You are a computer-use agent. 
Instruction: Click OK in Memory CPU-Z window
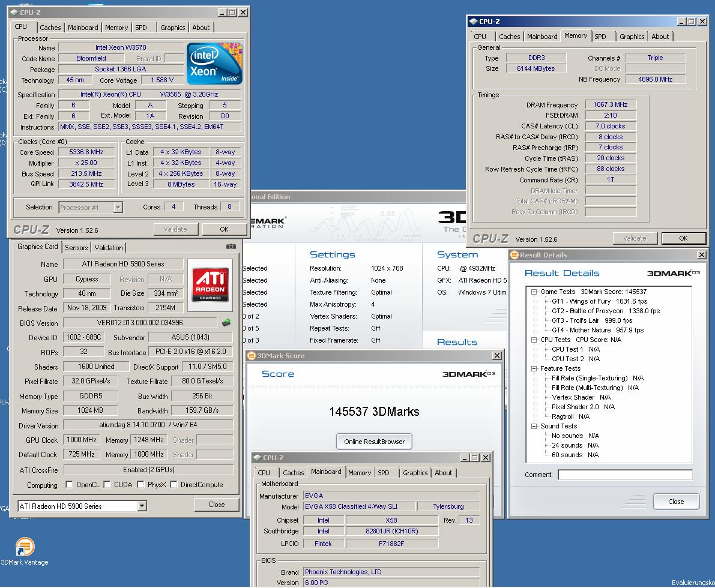tap(683, 238)
